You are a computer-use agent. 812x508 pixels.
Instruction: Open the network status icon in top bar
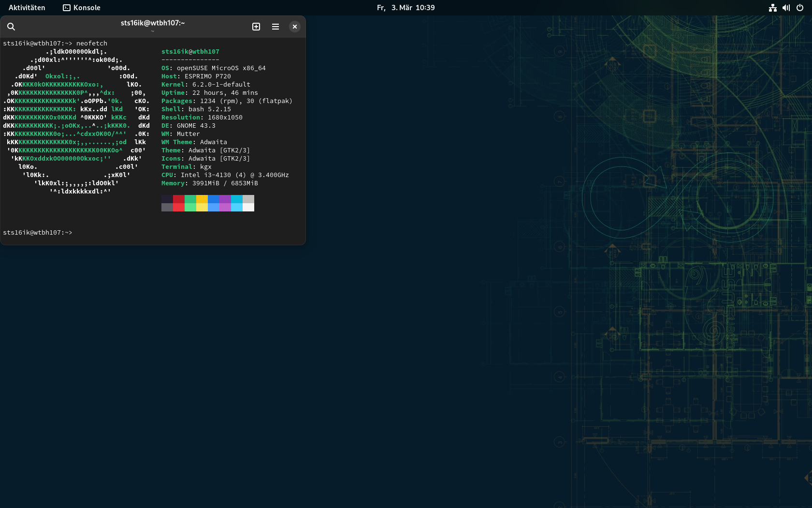point(773,8)
